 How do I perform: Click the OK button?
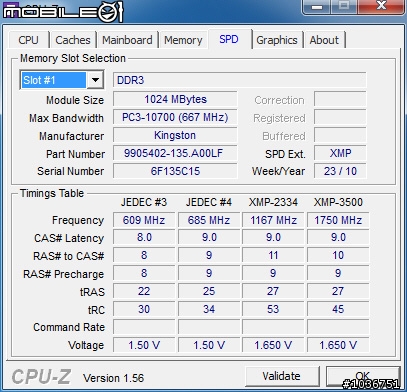tap(363, 376)
